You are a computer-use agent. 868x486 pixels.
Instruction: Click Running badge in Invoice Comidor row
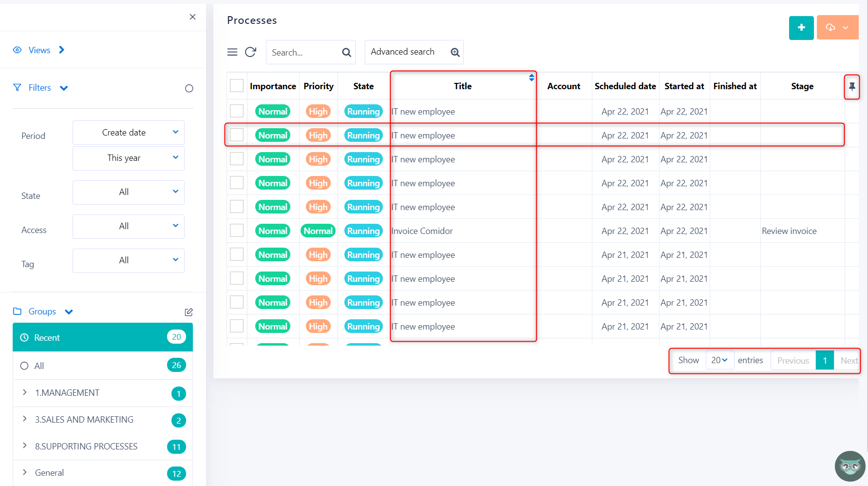(x=363, y=231)
